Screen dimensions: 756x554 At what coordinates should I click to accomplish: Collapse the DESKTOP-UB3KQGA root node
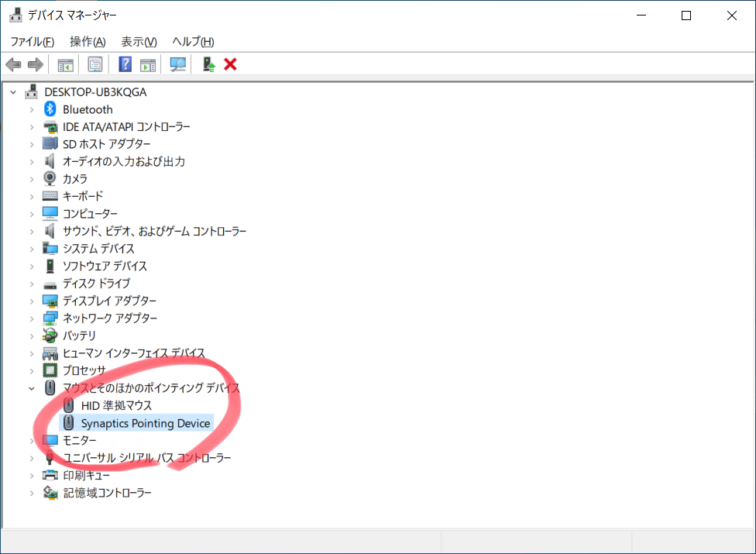point(13,91)
